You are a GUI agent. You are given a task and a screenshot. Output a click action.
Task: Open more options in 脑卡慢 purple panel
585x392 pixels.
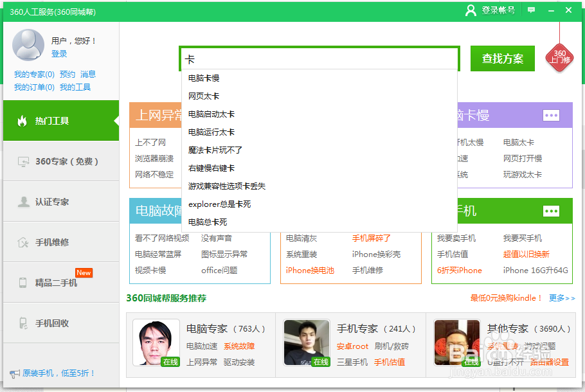pyautogui.click(x=551, y=115)
